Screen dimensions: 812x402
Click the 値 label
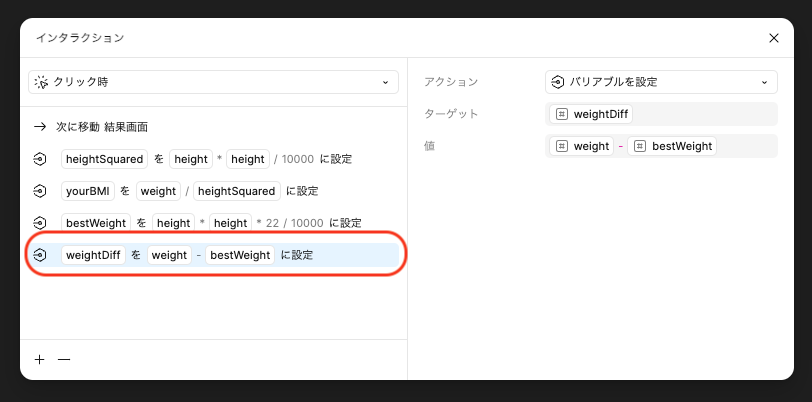pos(429,146)
